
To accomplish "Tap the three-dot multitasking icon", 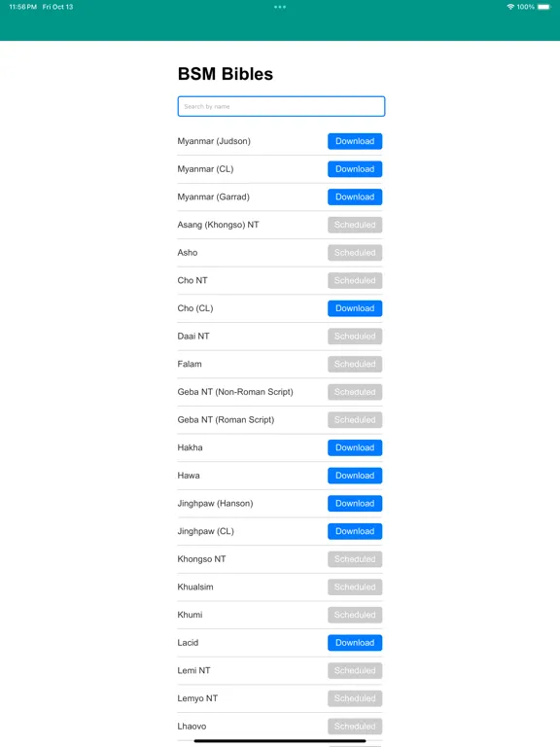I will pos(280,7).
